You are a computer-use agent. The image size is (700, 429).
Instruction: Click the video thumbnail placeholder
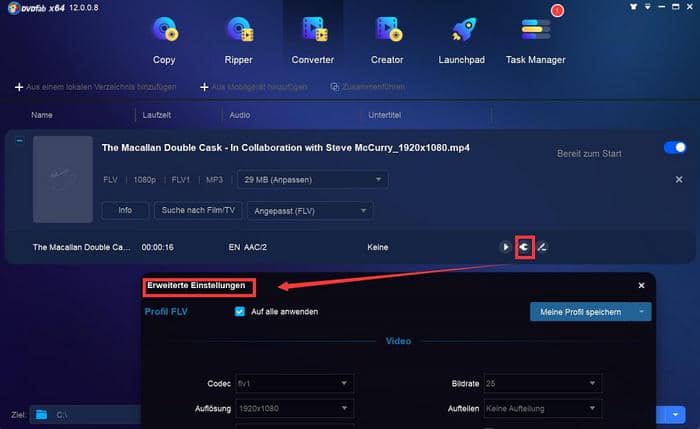tap(63, 179)
